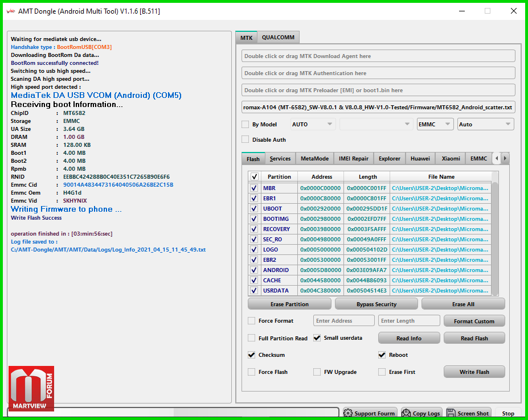Open the Auto dropdown on the right
Screen dimensions: 528x420
(485, 124)
